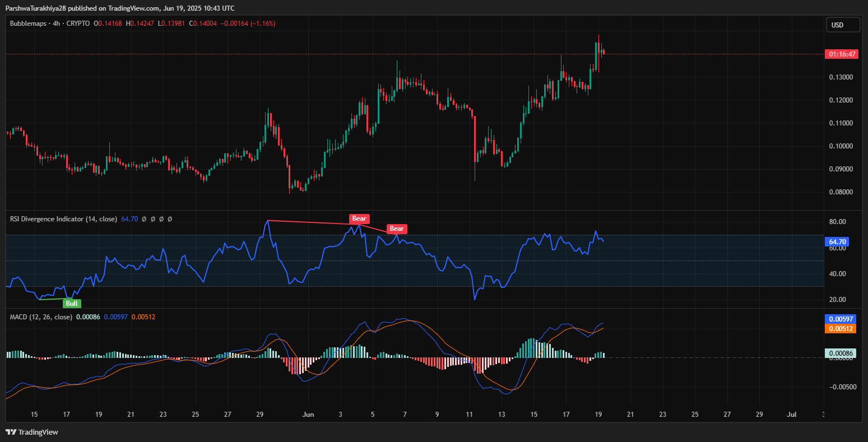Toggle the MACD indicator legend
868x442 pixels.
click(x=41, y=317)
